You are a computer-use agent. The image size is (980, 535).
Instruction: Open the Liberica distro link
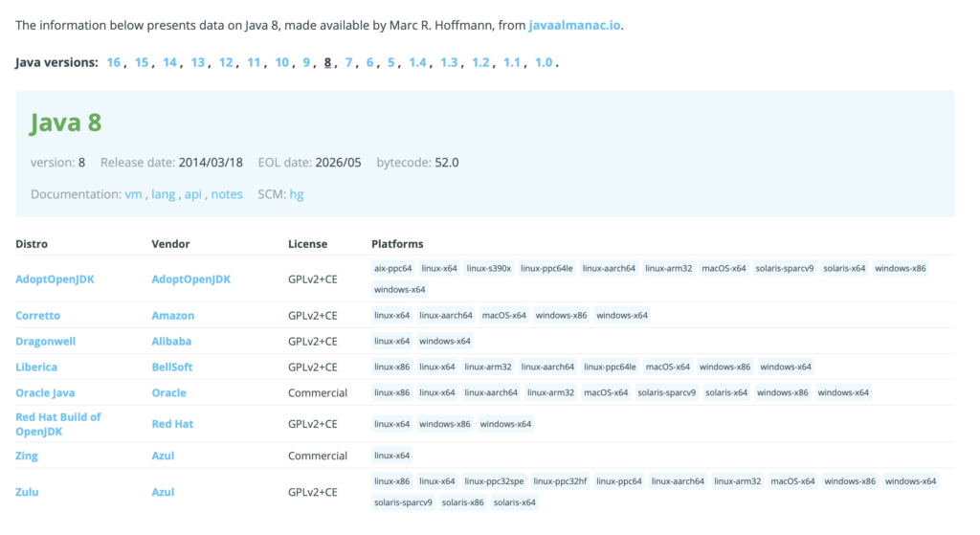[36, 367]
